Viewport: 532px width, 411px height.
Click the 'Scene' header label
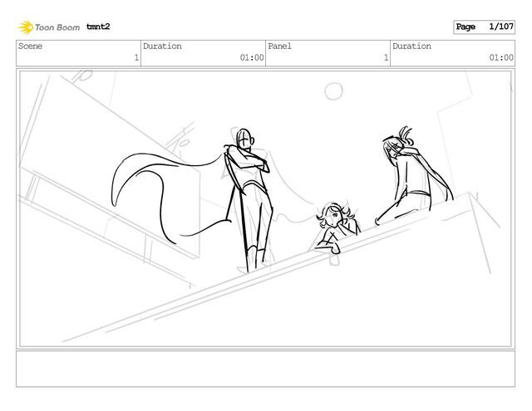(31, 46)
